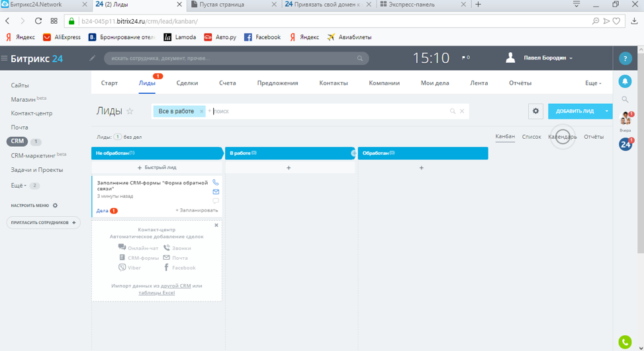
Task: Click Пригласить сотрудников button
Action: (44, 223)
